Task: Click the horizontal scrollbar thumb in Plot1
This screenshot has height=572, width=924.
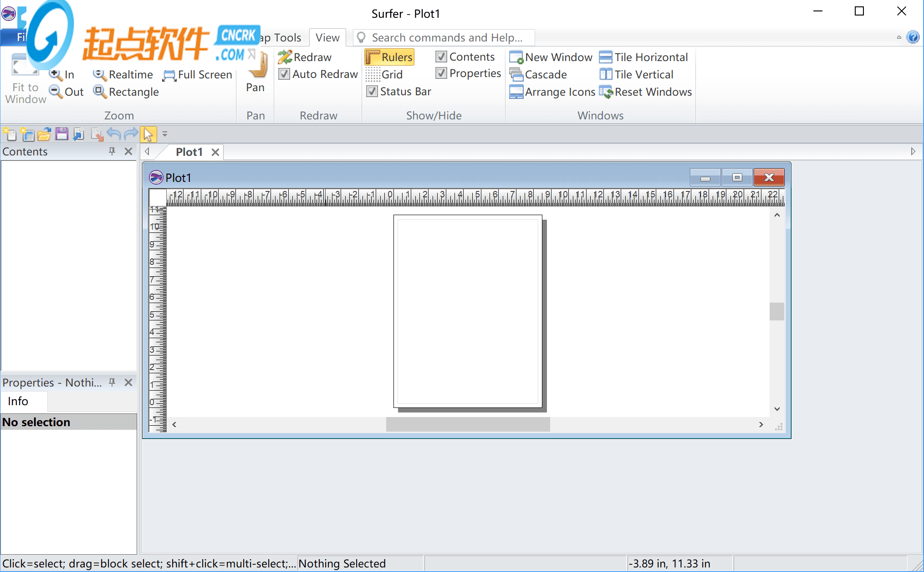Action: [468, 424]
